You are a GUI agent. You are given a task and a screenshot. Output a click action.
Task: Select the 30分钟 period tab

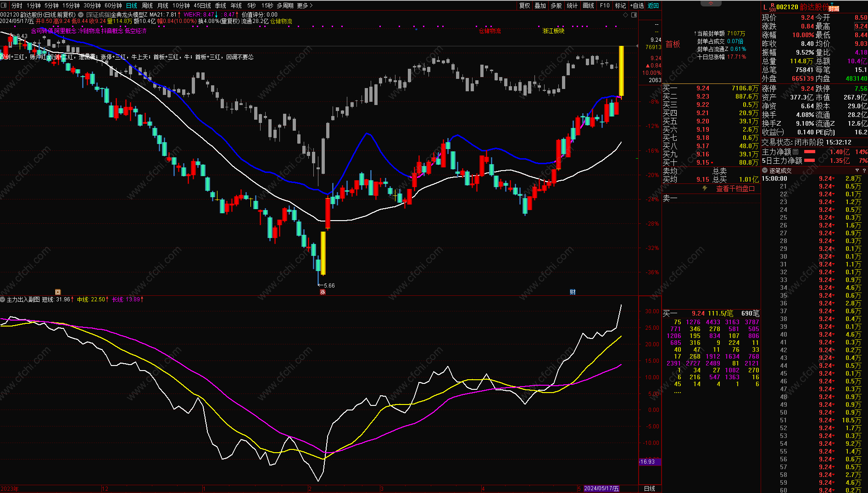[x=92, y=6]
